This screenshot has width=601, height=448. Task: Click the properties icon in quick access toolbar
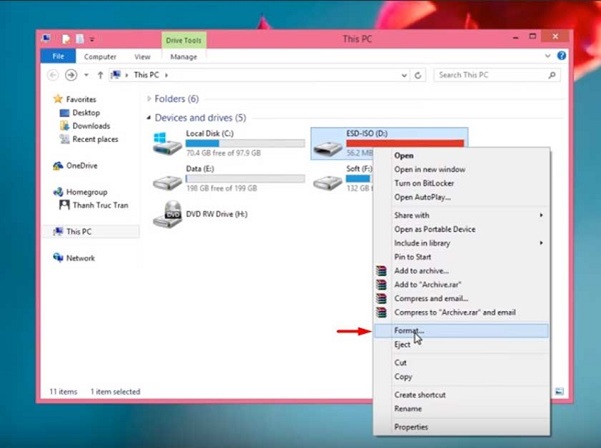(x=66, y=39)
